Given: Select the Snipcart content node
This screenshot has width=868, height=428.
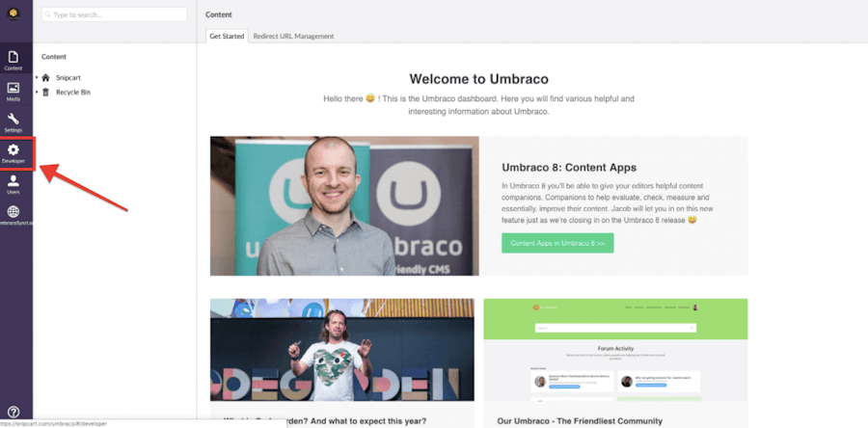Looking at the screenshot, I should pyautogui.click(x=68, y=78).
